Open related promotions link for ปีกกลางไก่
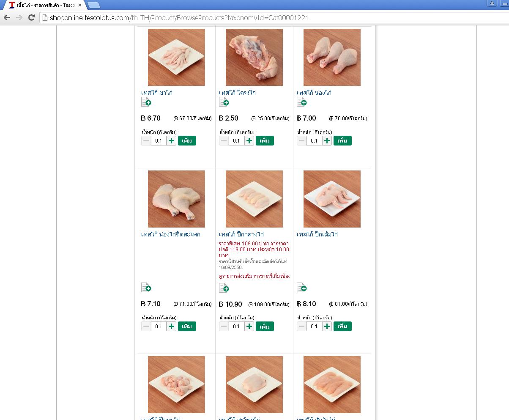509x420 pixels. click(254, 276)
